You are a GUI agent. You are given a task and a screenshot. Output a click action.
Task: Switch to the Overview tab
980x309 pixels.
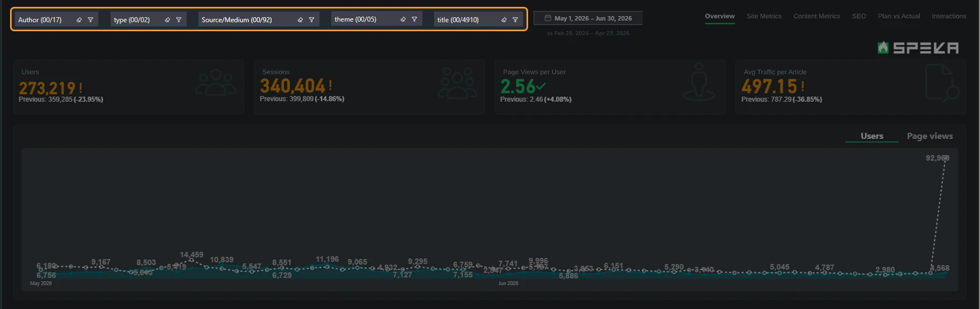coord(720,16)
